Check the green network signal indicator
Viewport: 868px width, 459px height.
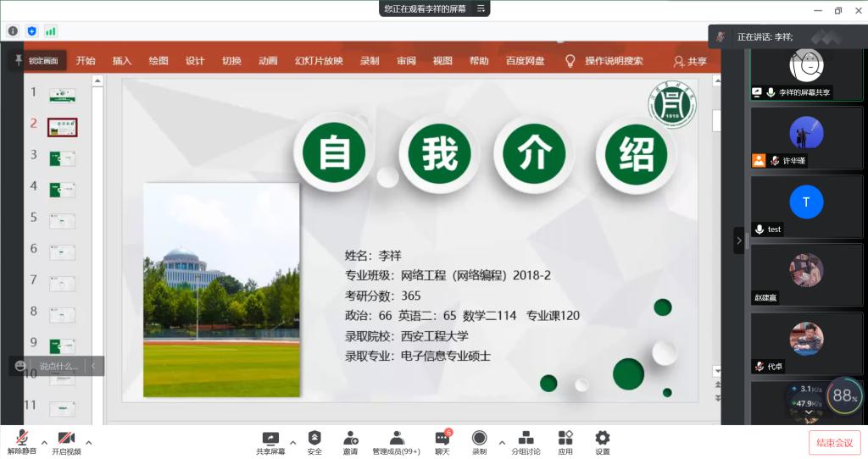click(51, 31)
